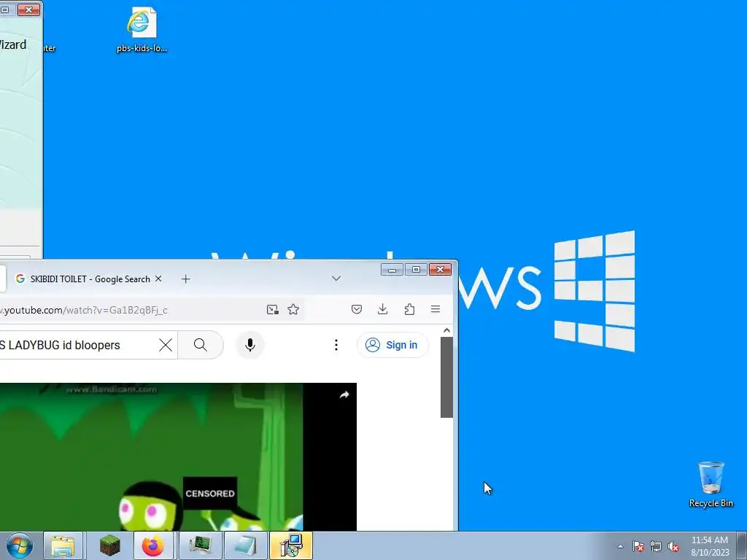Close the Wizard window
The image size is (747, 560).
28,9
